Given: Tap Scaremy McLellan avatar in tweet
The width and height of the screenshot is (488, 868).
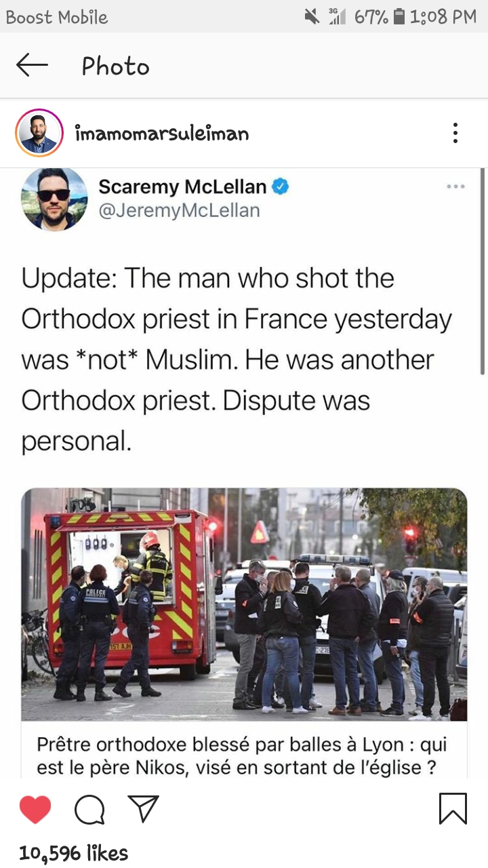Looking at the screenshot, I should click(55, 199).
